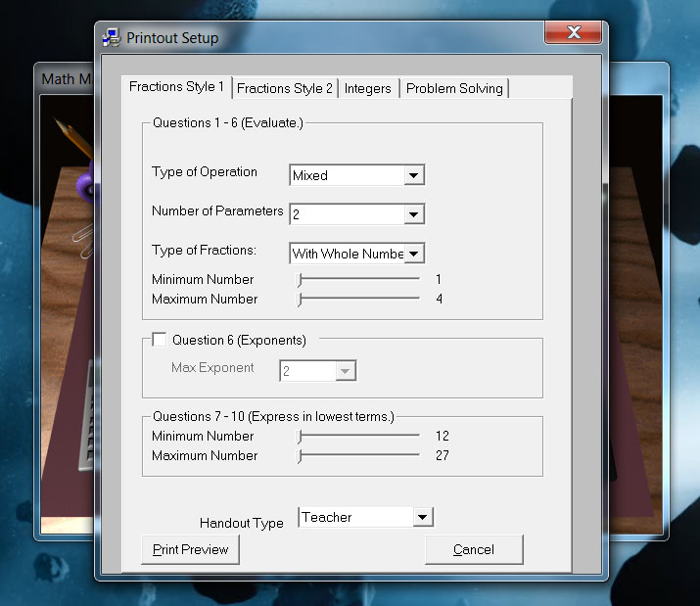Click Questions 7-10 Maximum Number slider
The width and height of the screenshot is (700, 606).
tap(359, 455)
